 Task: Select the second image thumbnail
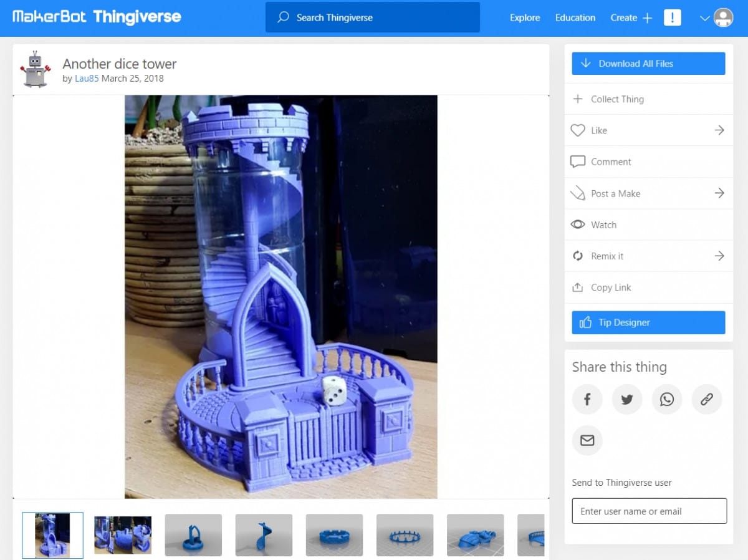(122, 535)
